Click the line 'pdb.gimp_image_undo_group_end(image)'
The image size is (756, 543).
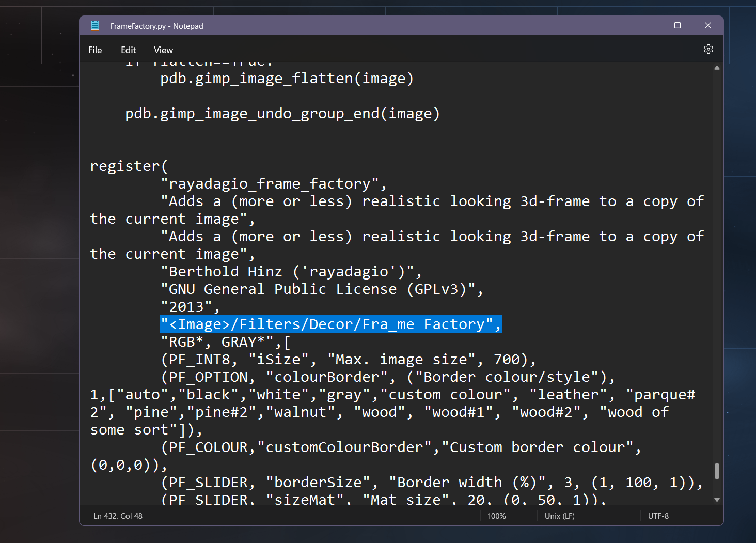(282, 114)
